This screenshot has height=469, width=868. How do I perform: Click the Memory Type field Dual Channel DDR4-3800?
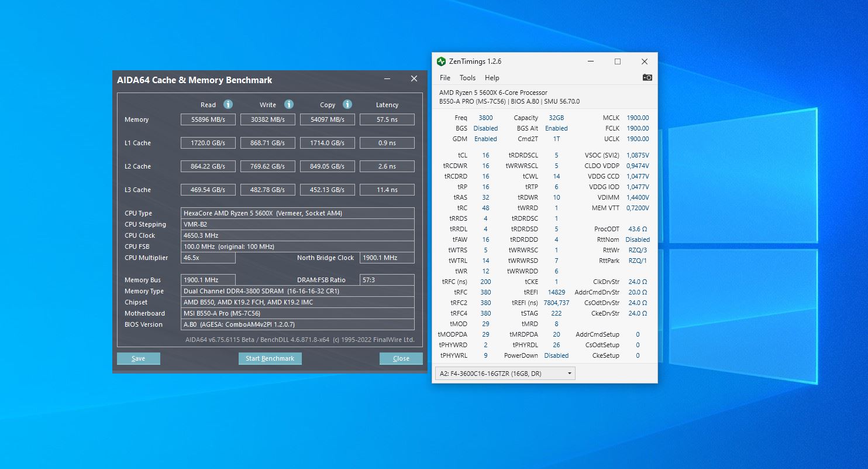(298, 291)
